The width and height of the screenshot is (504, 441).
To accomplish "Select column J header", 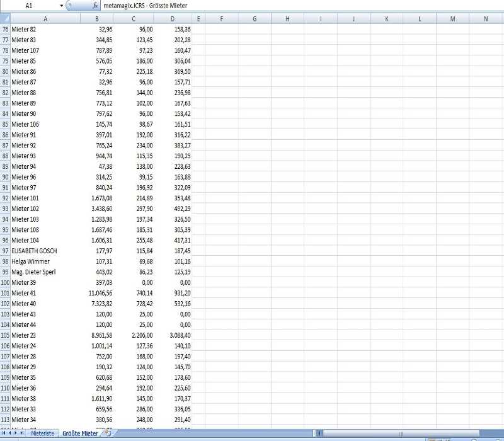I will point(353,19).
